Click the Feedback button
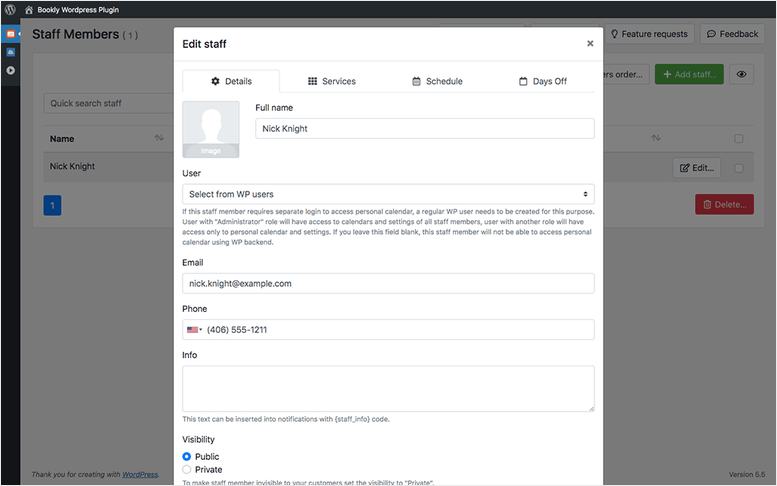This screenshot has height=486, width=777. [x=732, y=34]
